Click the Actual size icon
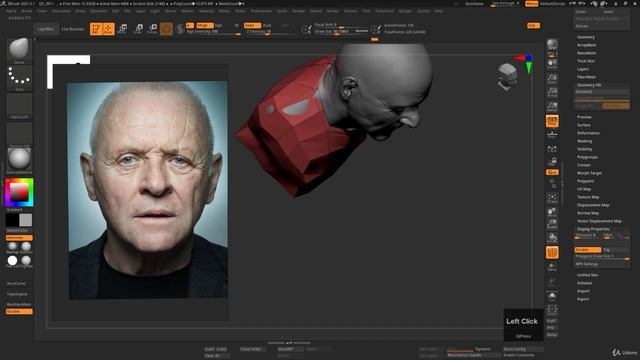The width and height of the screenshot is (640, 360). (x=552, y=92)
